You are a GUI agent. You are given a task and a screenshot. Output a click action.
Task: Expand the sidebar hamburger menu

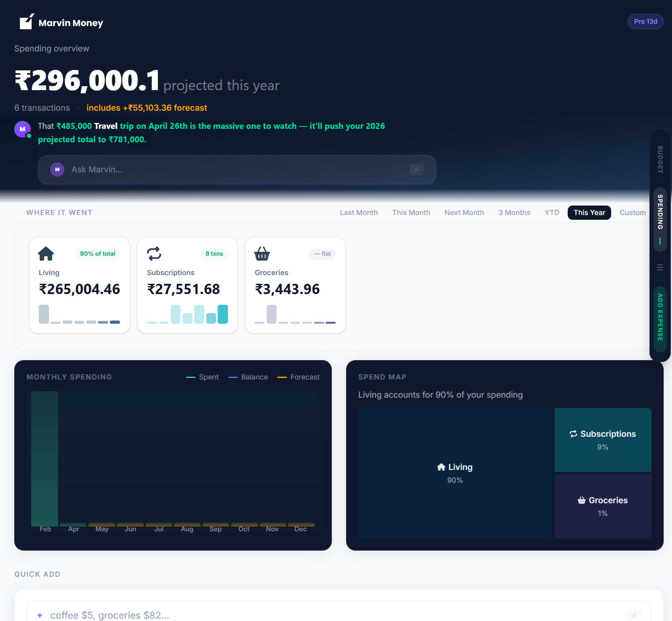click(x=660, y=267)
